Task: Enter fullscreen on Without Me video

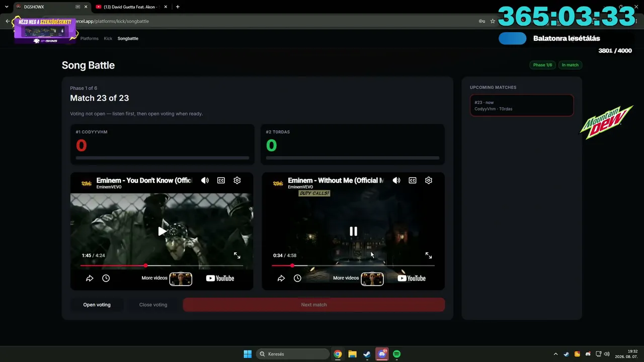Action: pos(429,255)
